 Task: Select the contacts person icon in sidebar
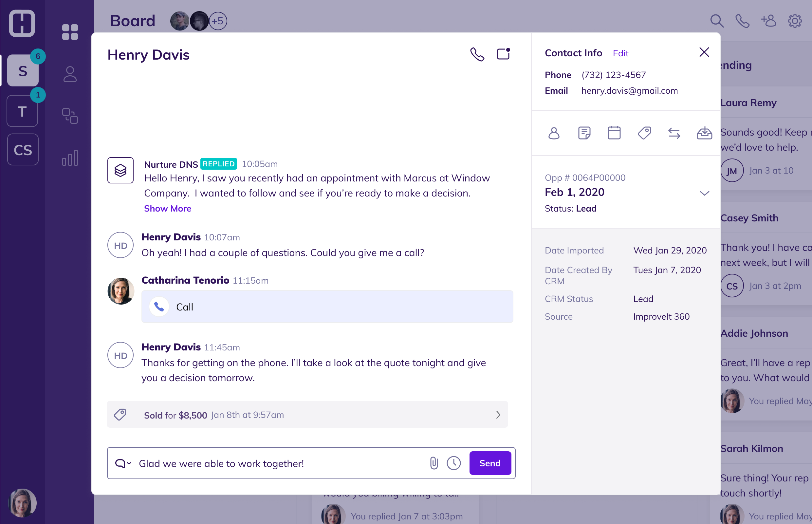(70, 74)
